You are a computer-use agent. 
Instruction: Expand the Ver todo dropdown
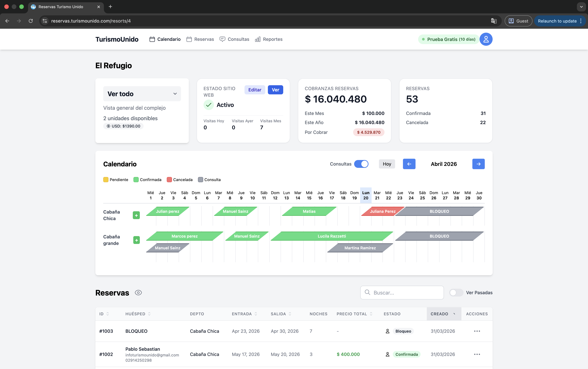point(142,94)
